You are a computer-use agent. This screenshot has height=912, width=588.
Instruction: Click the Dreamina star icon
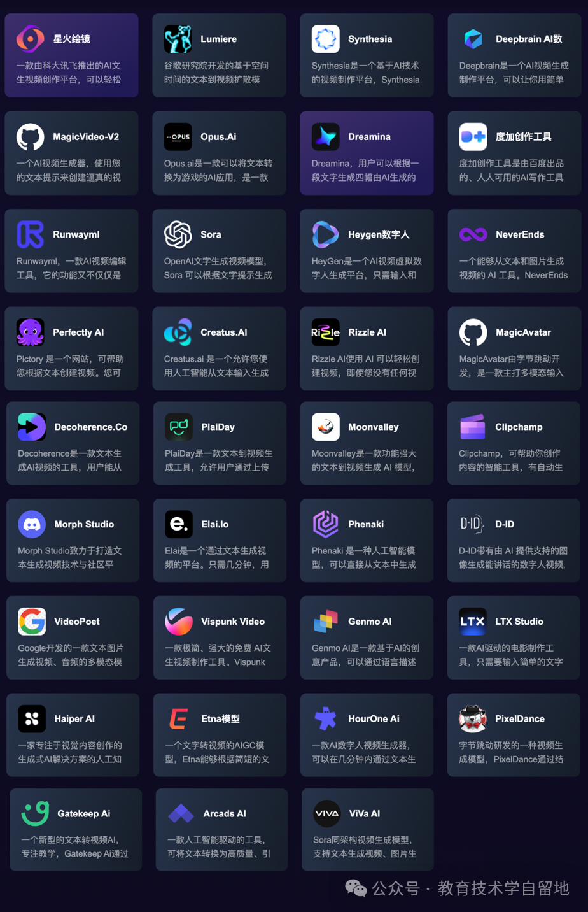pos(325,137)
